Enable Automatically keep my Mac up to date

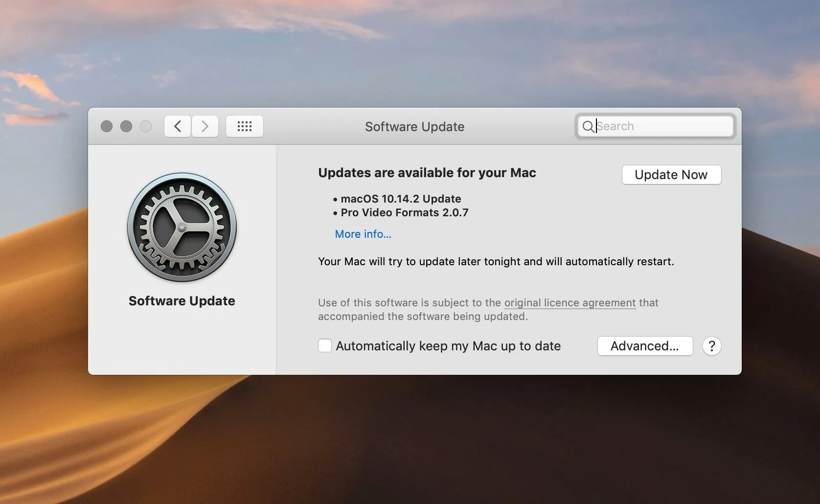[325, 345]
